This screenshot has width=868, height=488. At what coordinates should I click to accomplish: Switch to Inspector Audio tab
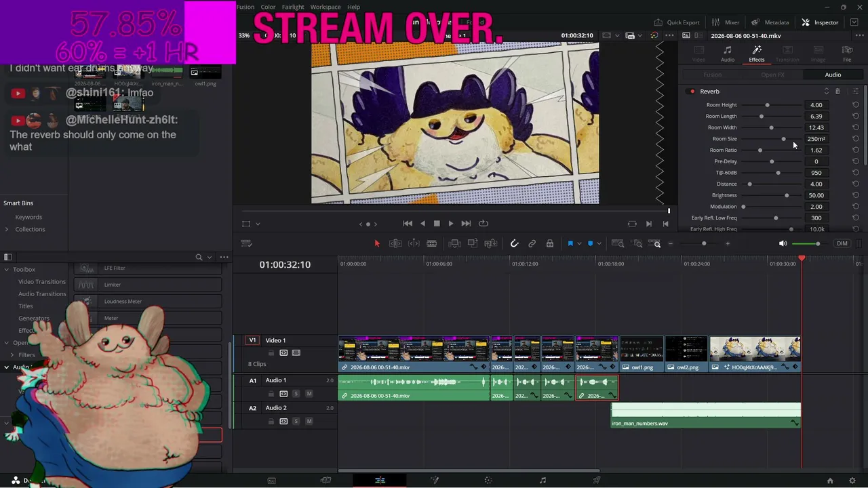click(727, 54)
